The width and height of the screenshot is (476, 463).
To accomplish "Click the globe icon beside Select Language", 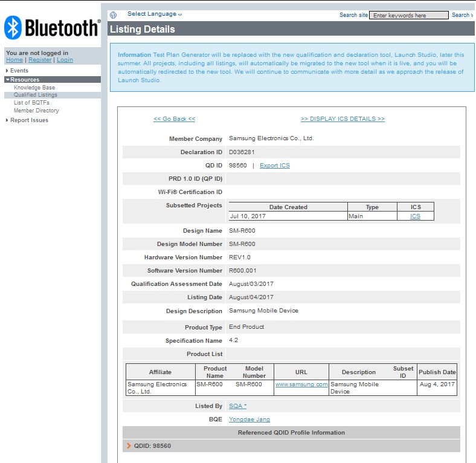I will click(x=113, y=15).
